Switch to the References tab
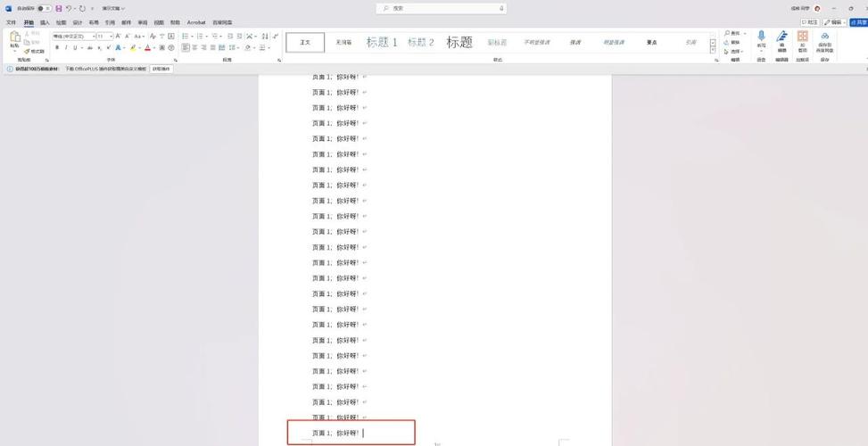Viewport: 868px width, 446px height. tap(110, 22)
